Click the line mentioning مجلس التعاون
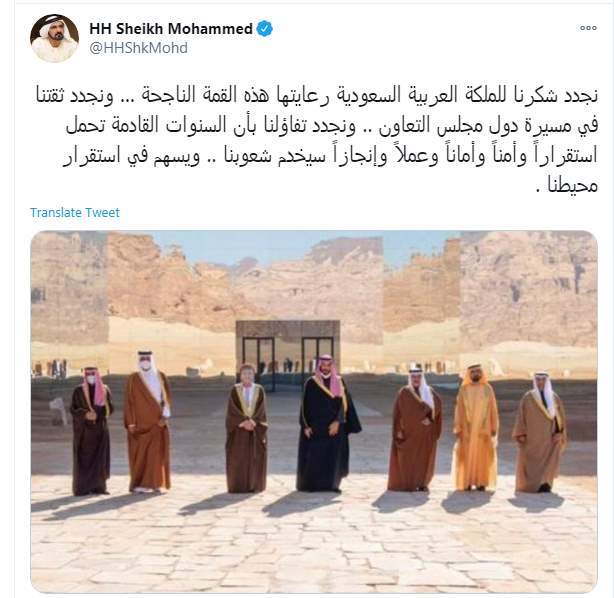This screenshot has width=614, height=598. tap(332, 126)
